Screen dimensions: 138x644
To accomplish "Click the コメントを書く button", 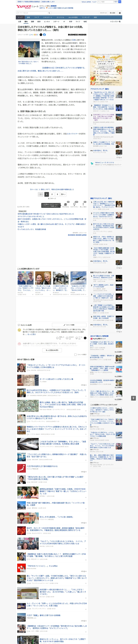I will point(69,325).
